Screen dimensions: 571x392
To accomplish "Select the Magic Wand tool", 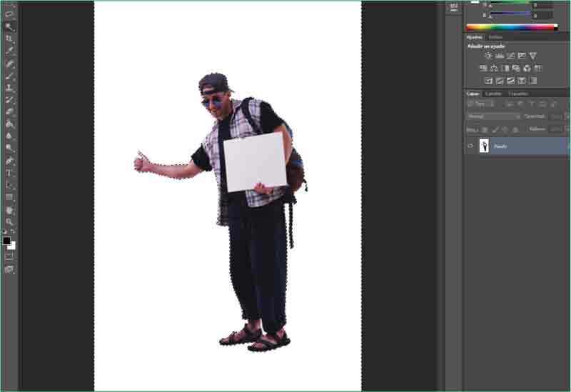I will (x=9, y=26).
